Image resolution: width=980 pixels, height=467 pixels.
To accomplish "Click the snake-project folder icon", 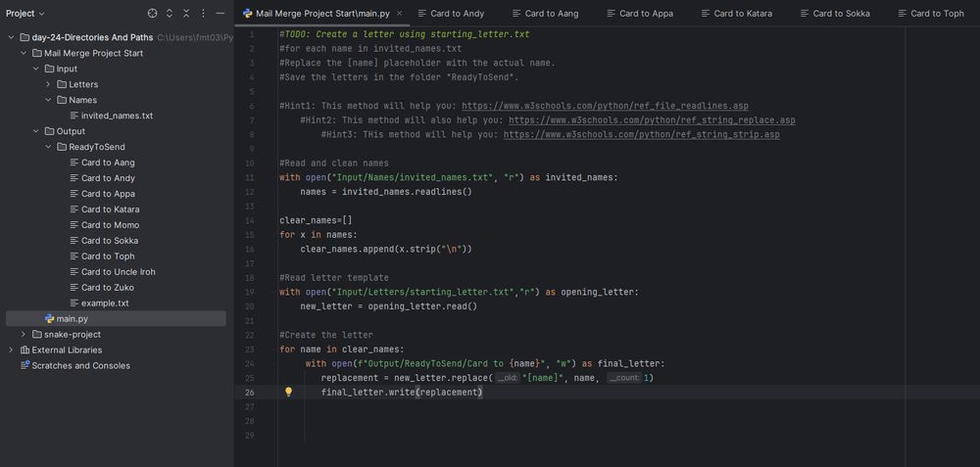I will point(37,334).
